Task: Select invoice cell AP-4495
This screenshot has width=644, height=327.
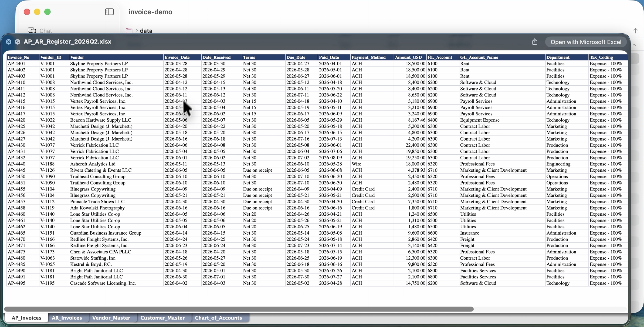Action: click(x=23, y=283)
